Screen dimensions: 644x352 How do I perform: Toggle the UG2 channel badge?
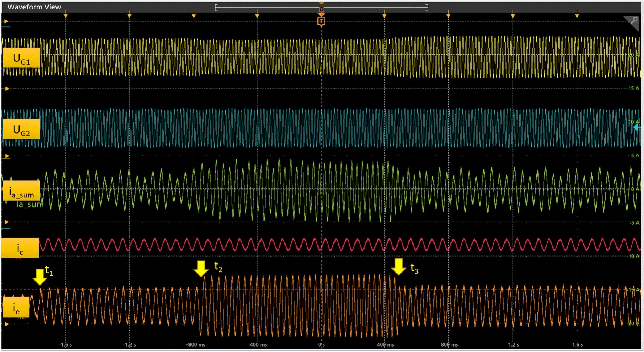coord(21,128)
